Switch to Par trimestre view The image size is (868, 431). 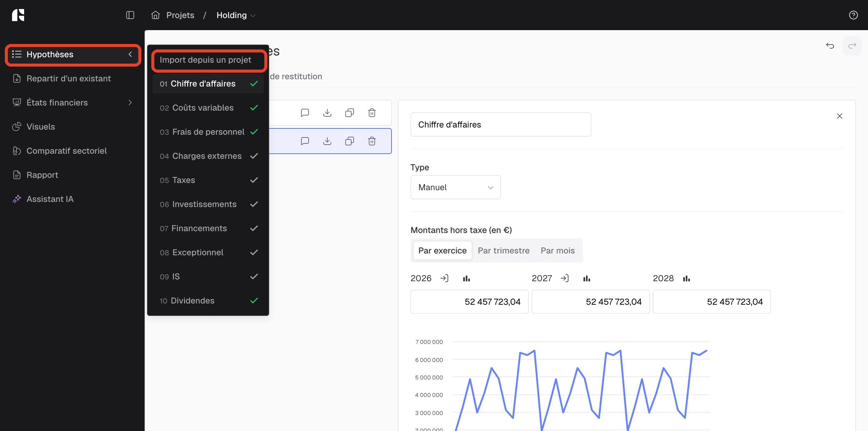pyautogui.click(x=503, y=251)
